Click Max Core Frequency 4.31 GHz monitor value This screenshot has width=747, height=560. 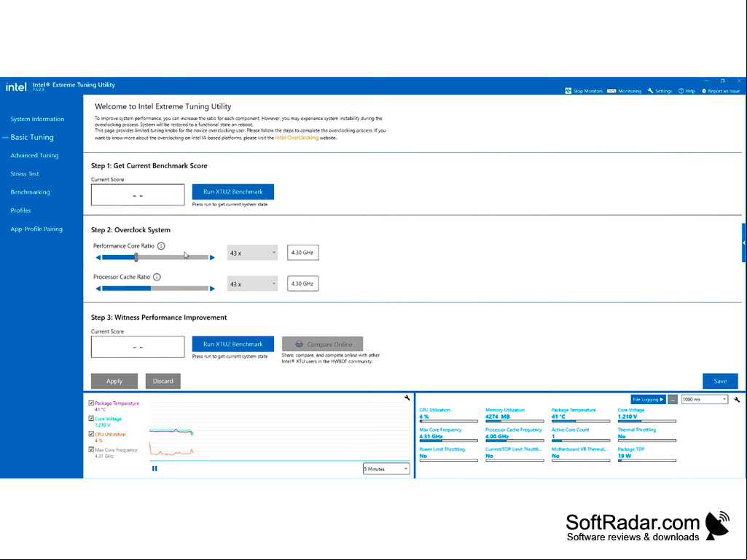tap(431, 436)
